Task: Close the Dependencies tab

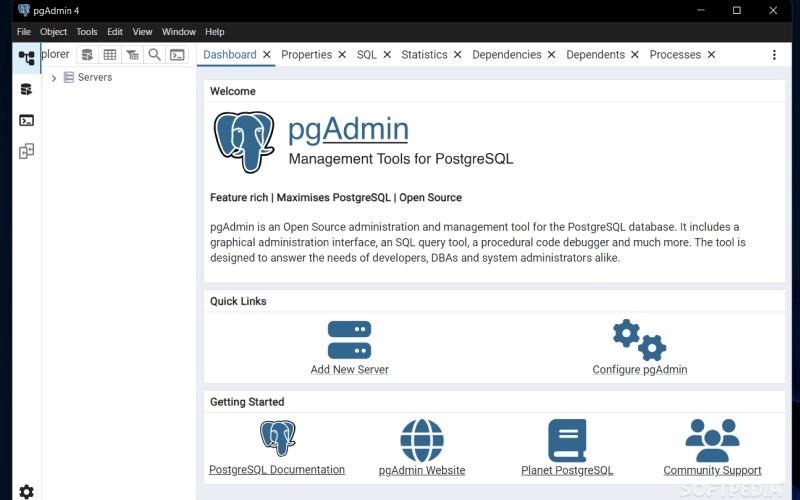Action: (x=552, y=55)
